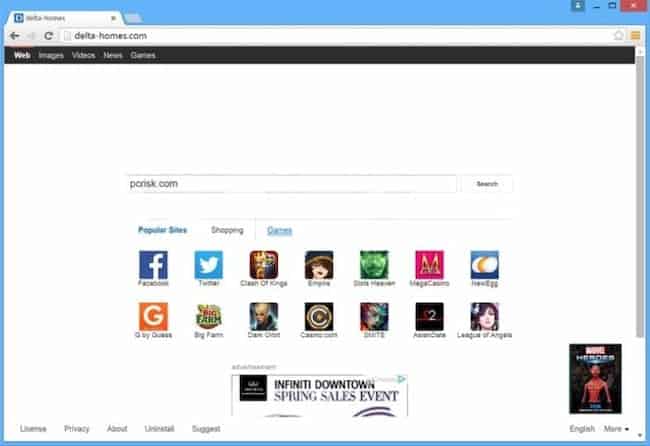The height and width of the screenshot is (446, 650).
Task: Switch to the Videos search category
Action: (x=83, y=55)
